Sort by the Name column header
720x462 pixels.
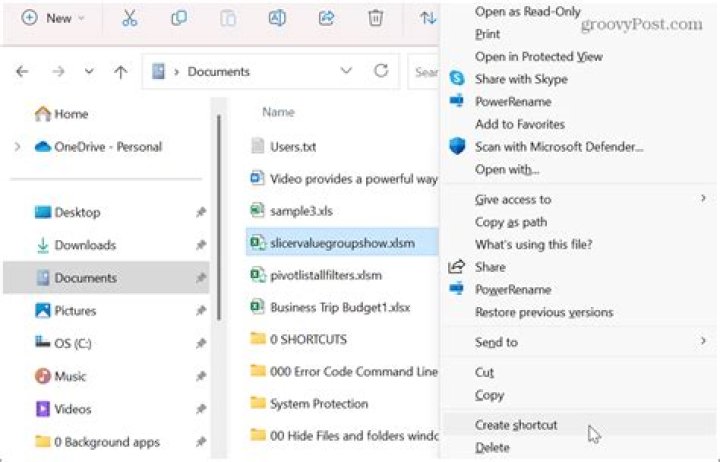click(x=278, y=112)
